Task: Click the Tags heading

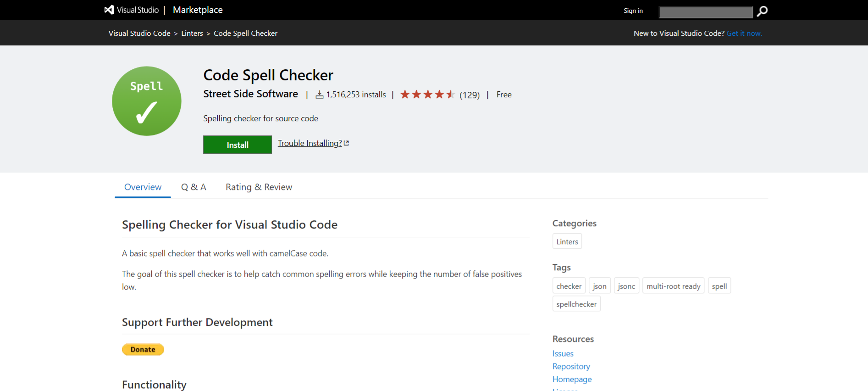Action: (x=562, y=267)
